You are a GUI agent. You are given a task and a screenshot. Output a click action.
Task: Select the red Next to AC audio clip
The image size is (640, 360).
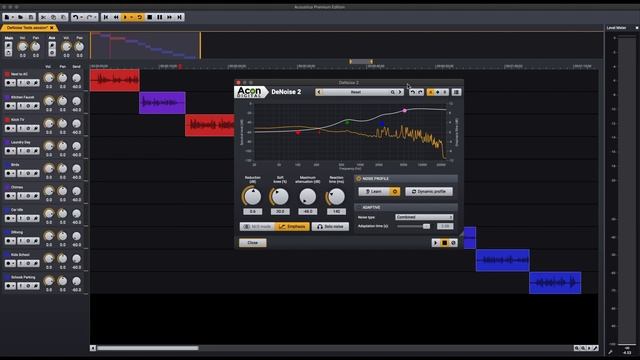coord(115,80)
